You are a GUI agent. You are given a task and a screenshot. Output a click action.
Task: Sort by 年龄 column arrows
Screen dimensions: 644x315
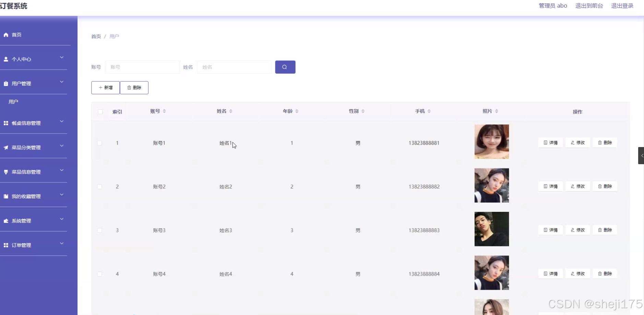click(297, 111)
